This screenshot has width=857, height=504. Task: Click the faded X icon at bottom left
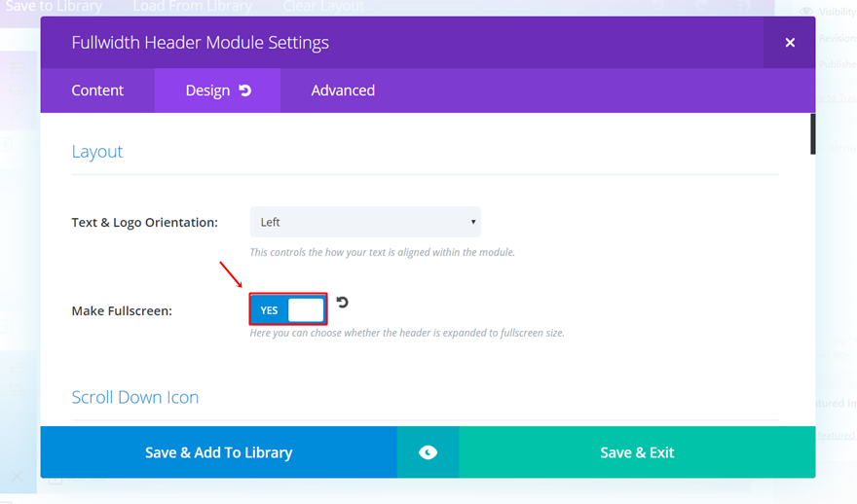[17, 477]
